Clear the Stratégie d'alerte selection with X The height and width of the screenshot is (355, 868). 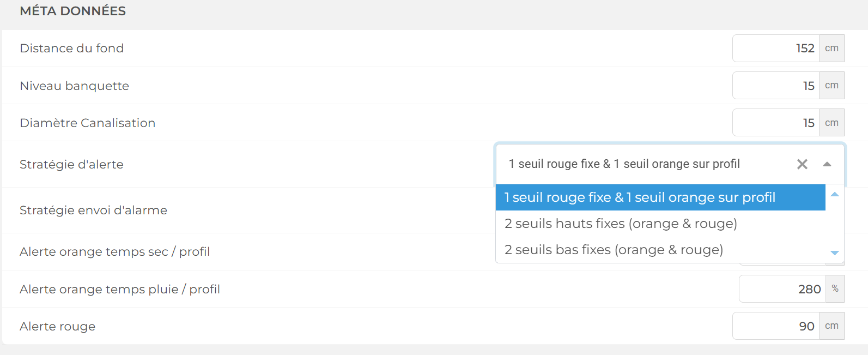tap(802, 164)
